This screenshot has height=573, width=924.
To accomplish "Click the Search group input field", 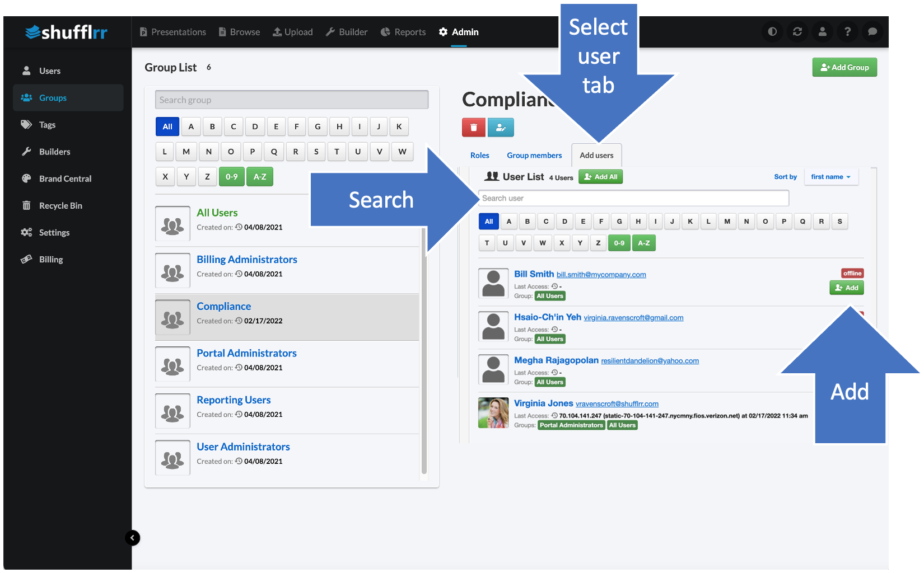I will pos(292,100).
